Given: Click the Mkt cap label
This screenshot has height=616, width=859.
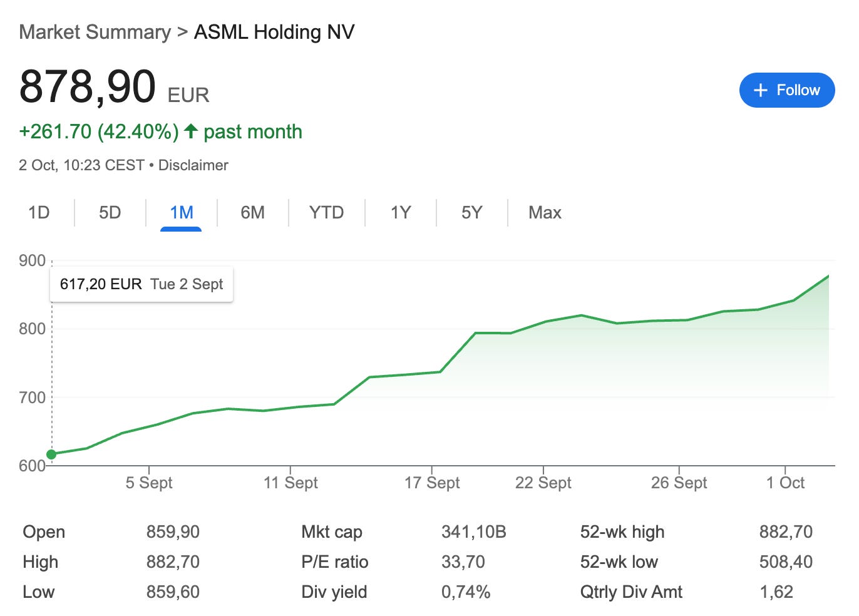Looking at the screenshot, I should tap(332, 532).
